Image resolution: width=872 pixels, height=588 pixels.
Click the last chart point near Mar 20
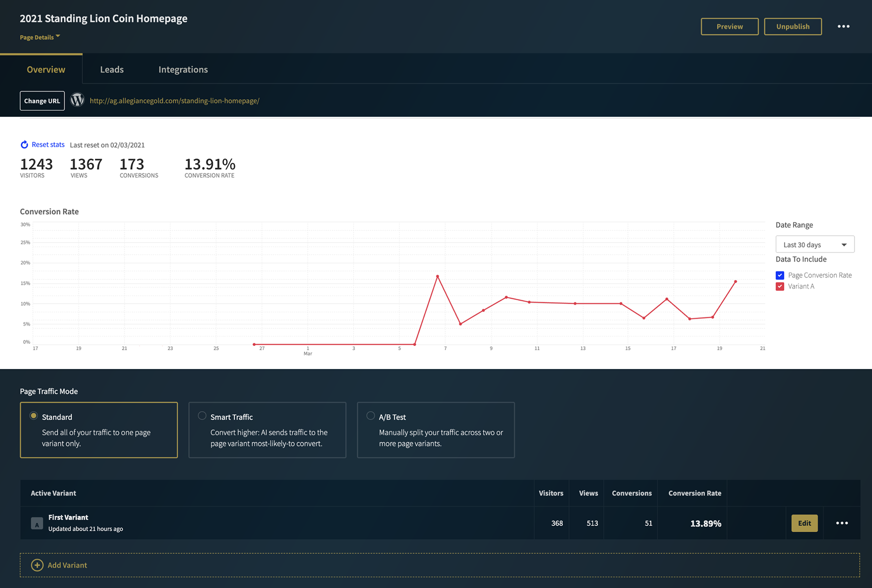(735, 281)
